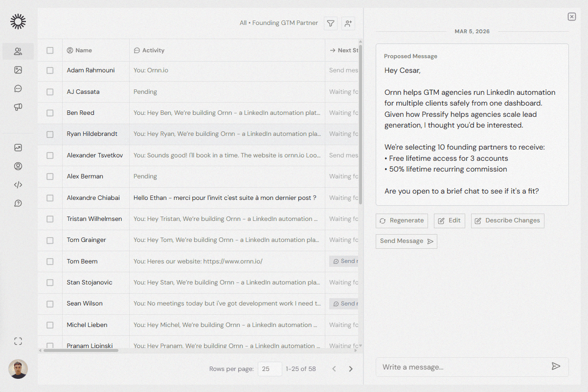Open the filter funnel button
Screen dimensions: 588x392
point(331,23)
